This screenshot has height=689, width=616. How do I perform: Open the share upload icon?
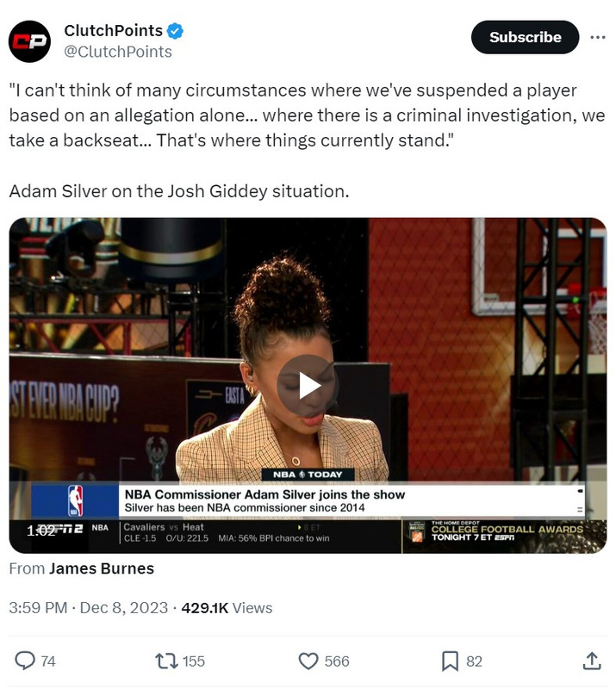tap(592, 661)
